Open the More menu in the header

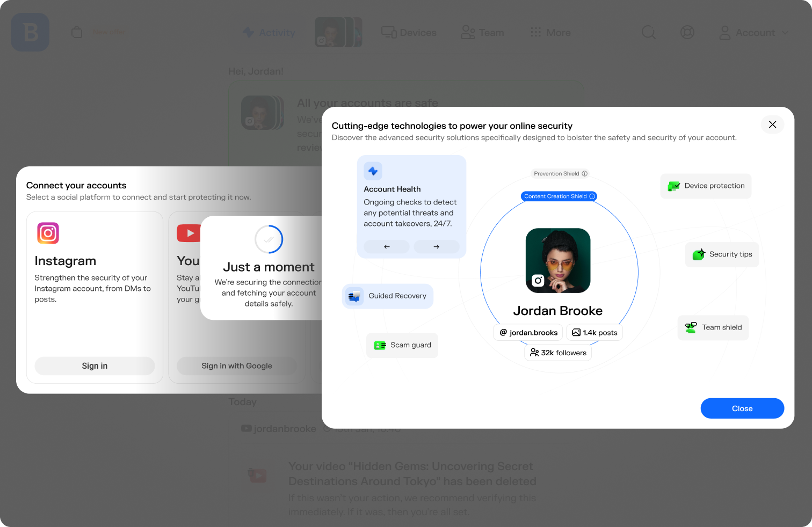550,33
